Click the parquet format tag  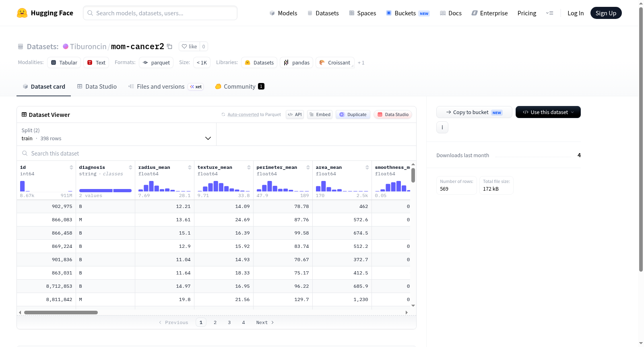pyautogui.click(x=156, y=62)
